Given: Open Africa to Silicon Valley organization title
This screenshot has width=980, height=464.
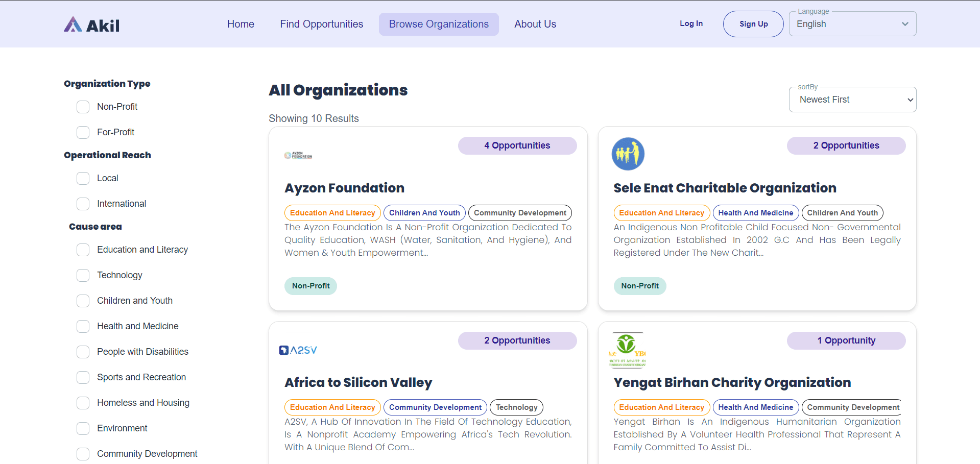Looking at the screenshot, I should [x=358, y=382].
